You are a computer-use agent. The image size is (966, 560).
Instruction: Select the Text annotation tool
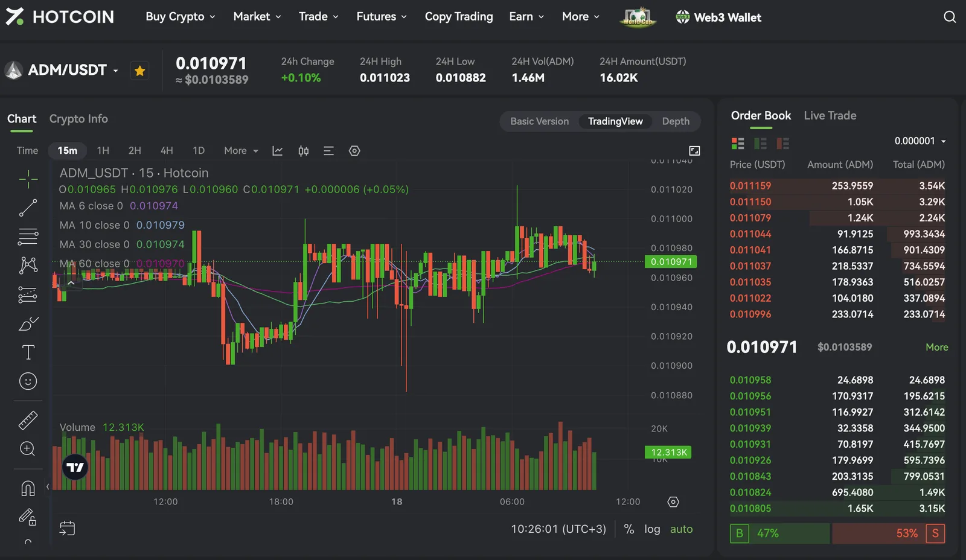28,352
